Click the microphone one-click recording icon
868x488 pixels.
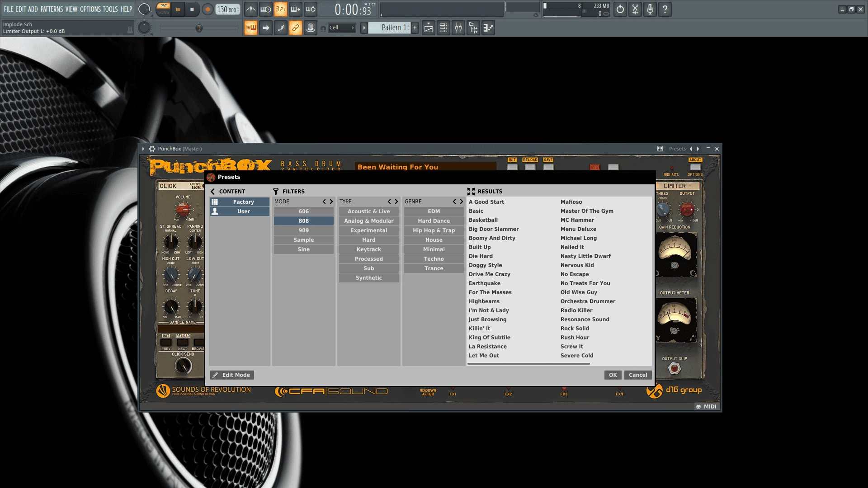click(x=650, y=9)
